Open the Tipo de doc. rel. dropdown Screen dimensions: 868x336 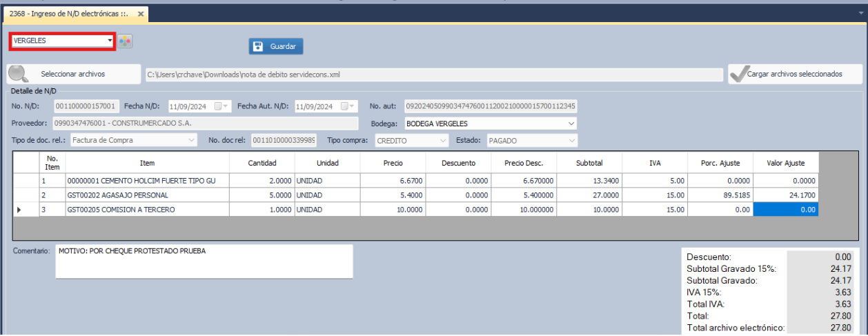coord(191,141)
